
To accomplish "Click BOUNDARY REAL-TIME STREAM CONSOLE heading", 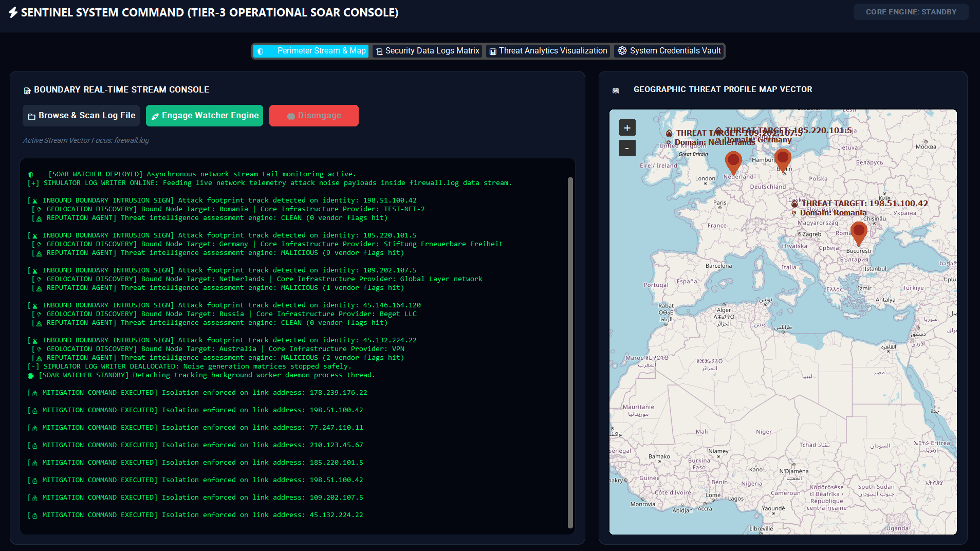I will (x=121, y=90).
